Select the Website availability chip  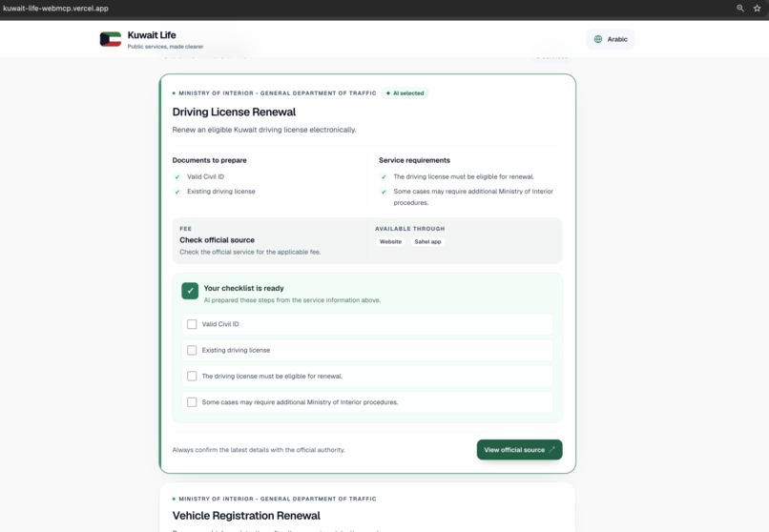pos(390,241)
